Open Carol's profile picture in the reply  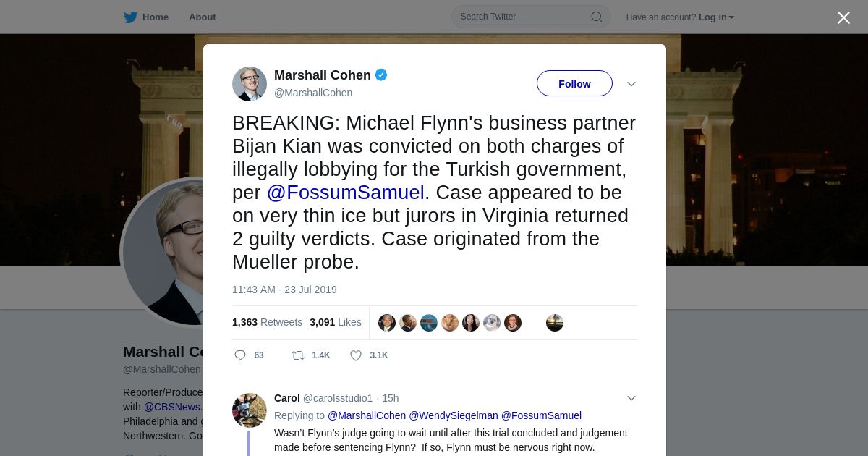pos(250,410)
